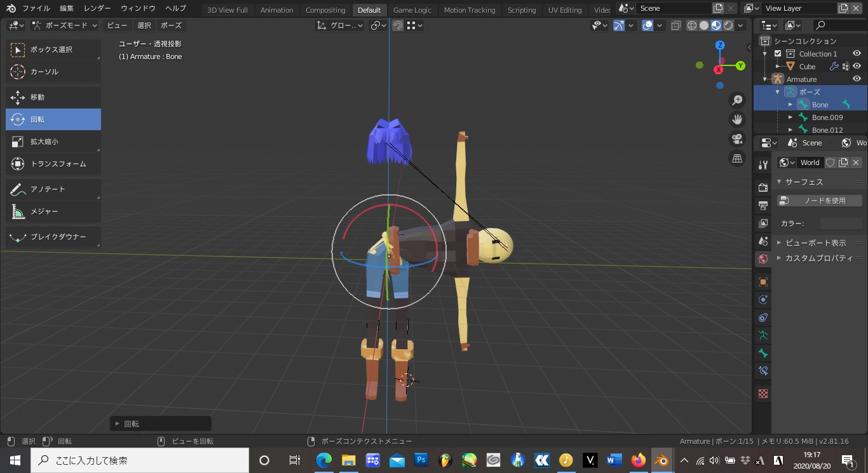Collapse the ポーズ tree node
Screen dimensions: 868x473
coord(777,92)
